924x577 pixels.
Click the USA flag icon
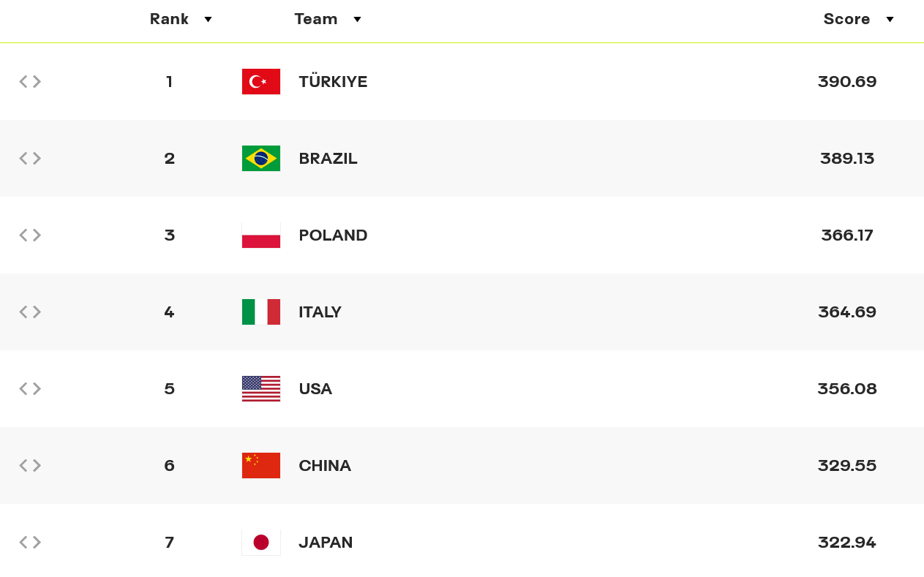[261, 388]
